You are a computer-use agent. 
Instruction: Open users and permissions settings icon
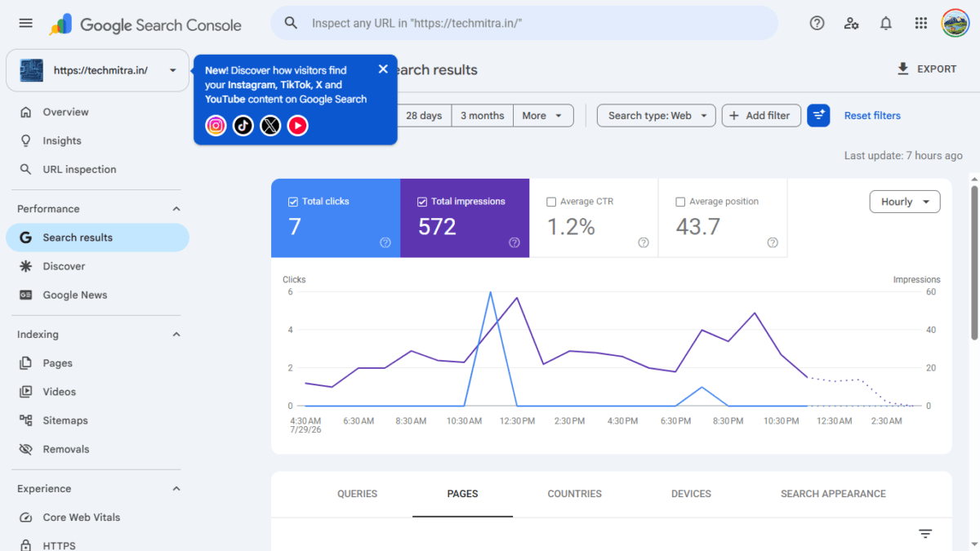pos(852,23)
